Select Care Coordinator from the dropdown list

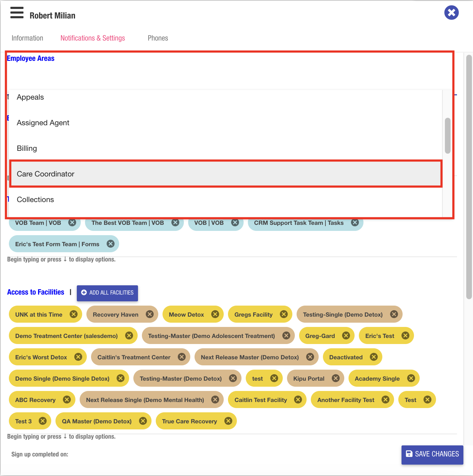226,174
